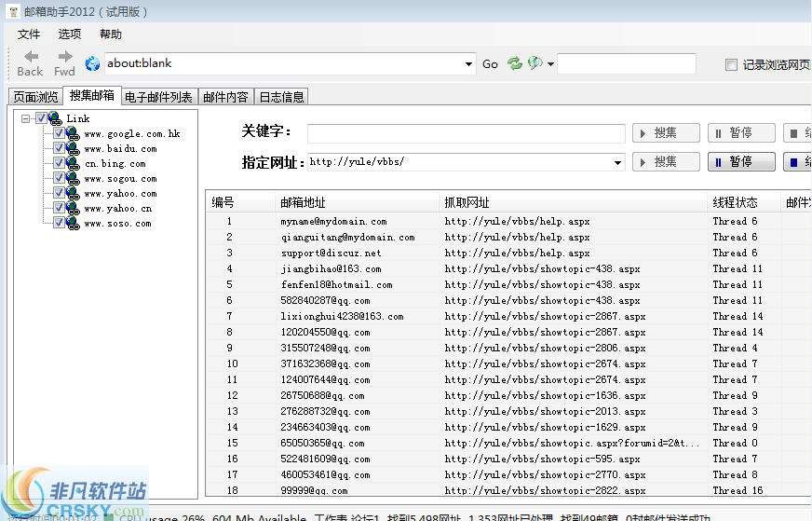The height and width of the screenshot is (521, 812).
Task: Click the globe icon beside address bar
Action: point(92,63)
